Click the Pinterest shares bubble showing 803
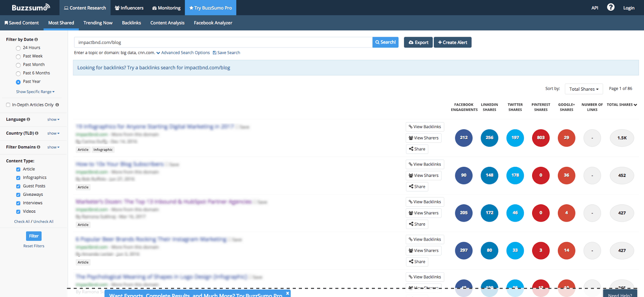Screen dimensions: 644x297 pyautogui.click(x=541, y=138)
